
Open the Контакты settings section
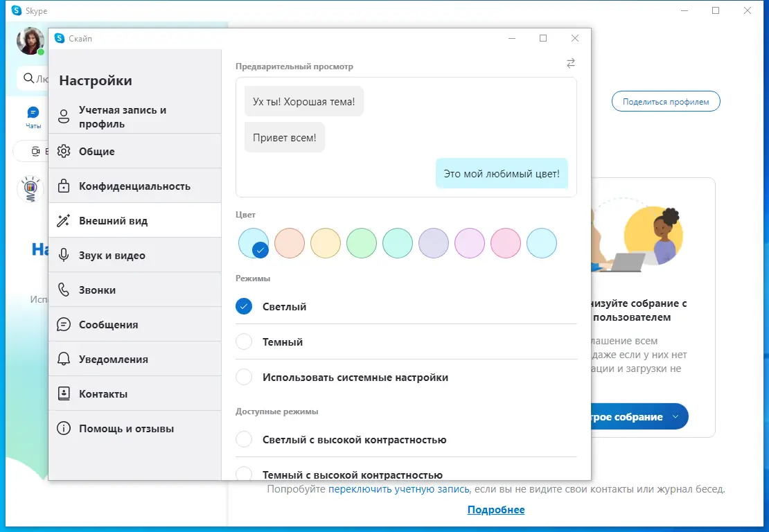pos(135,393)
